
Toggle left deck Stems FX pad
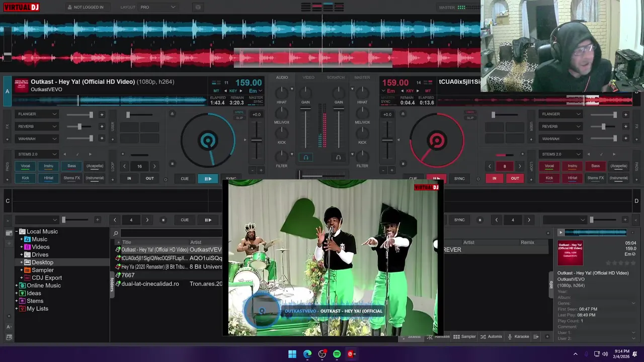71,178
